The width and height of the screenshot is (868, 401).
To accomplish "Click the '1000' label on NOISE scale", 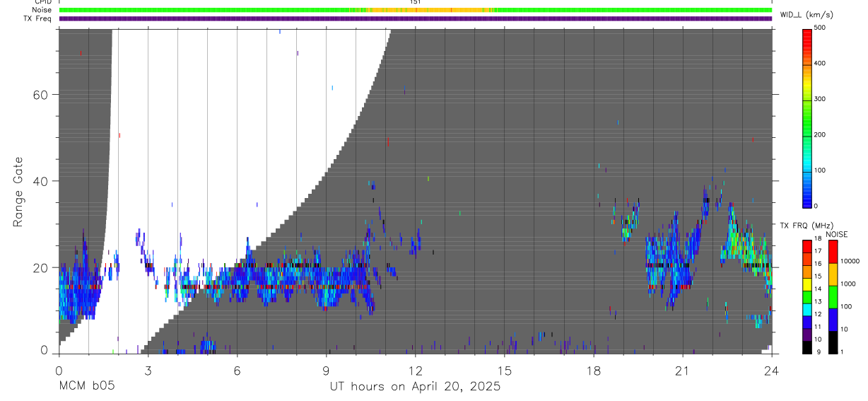I will (x=850, y=284).
